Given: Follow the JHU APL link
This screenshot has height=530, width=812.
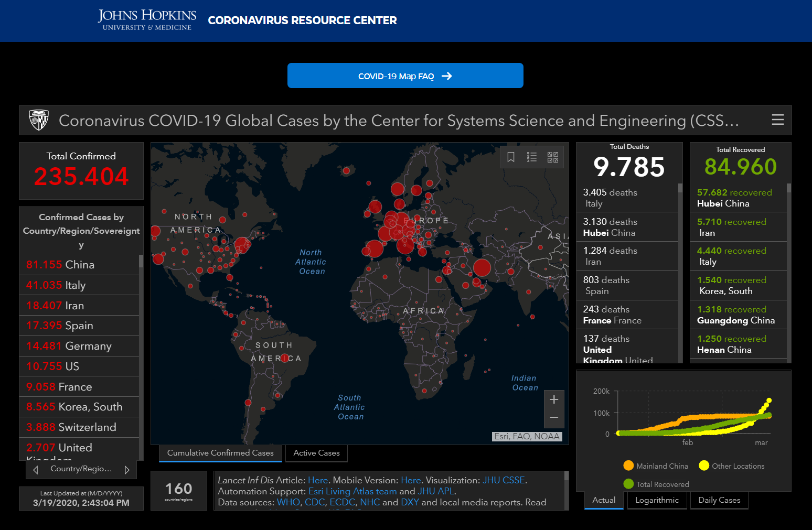Looking at the screenshot, I should [436, 491].
